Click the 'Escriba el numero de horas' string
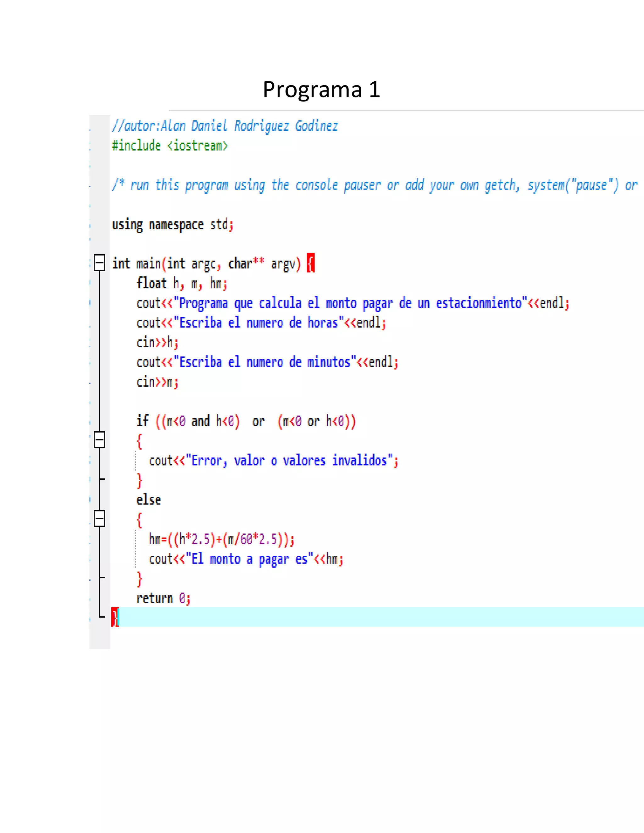644x833 pixels. click(x=259, y=323)
